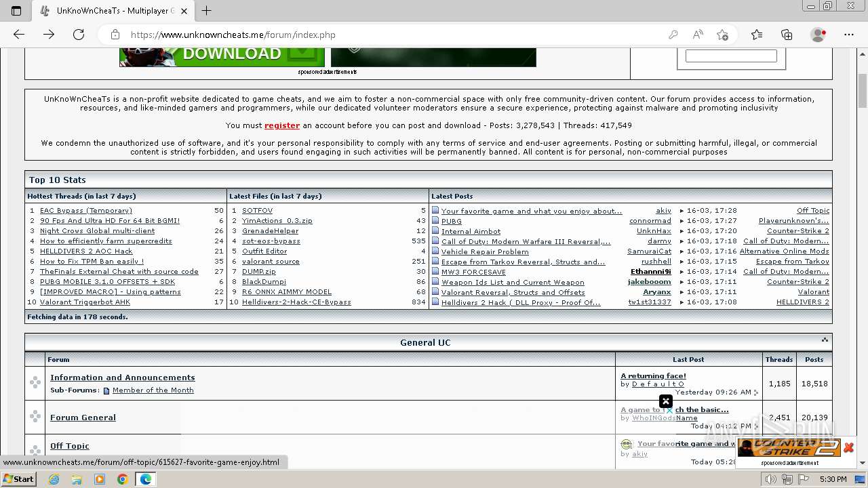This screenshot has width=868, height=488.
Task: Open the 'Vehicle Repair Problem' post
Action: click(x=485, y=252)
